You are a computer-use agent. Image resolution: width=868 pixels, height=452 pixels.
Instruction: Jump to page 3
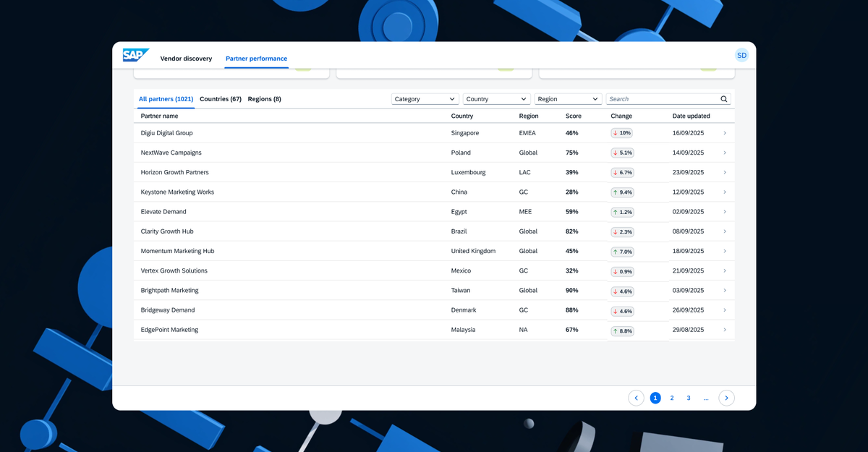[x=689, y=398]
